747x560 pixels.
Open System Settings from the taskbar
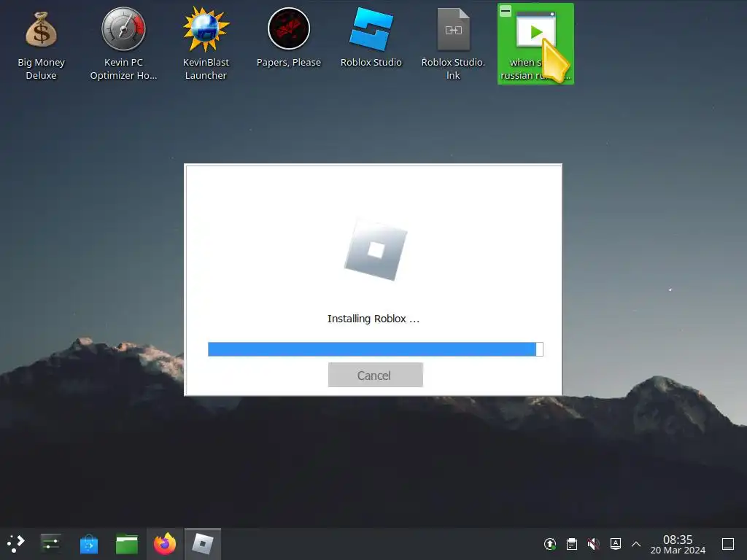coord(50,543)
